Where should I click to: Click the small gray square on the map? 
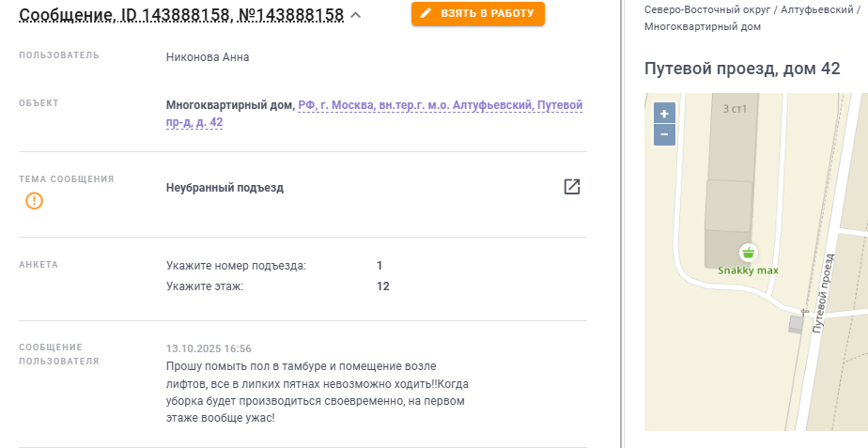coord(797,323)
